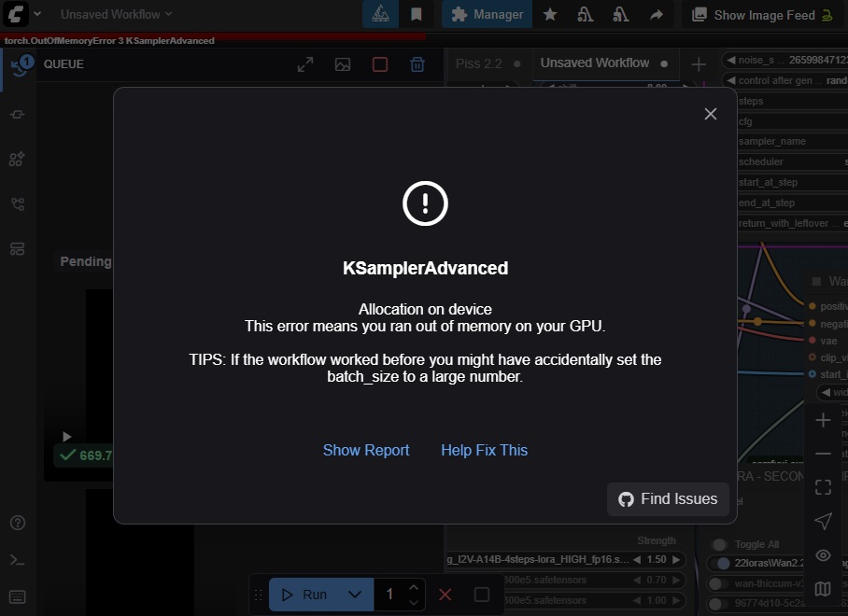Expand the queue panel with the arrows icon
The image size is (848, 616).
point(305,64)
